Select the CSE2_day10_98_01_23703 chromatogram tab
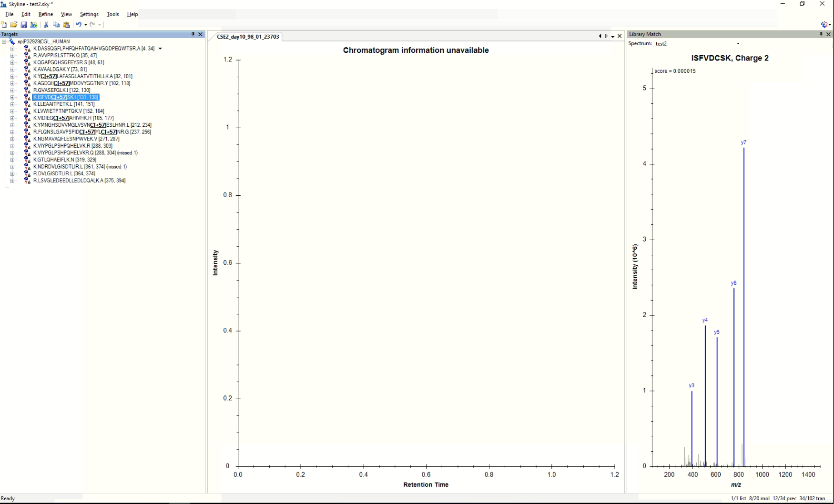Screen dimensions: 834x504 pyautogui.click(x=248, y=37)
